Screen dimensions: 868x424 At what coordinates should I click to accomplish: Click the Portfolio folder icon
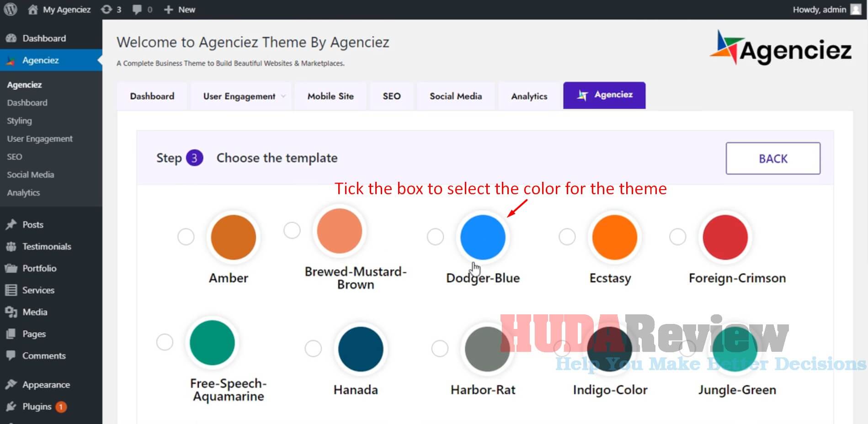(x=11, y=269)
